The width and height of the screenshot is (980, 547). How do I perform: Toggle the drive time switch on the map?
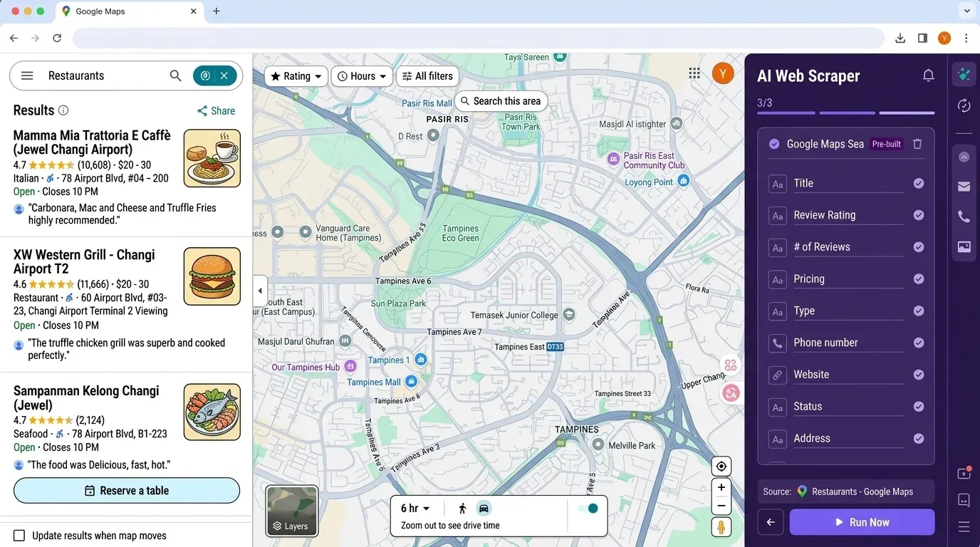[x=588, y=508]
